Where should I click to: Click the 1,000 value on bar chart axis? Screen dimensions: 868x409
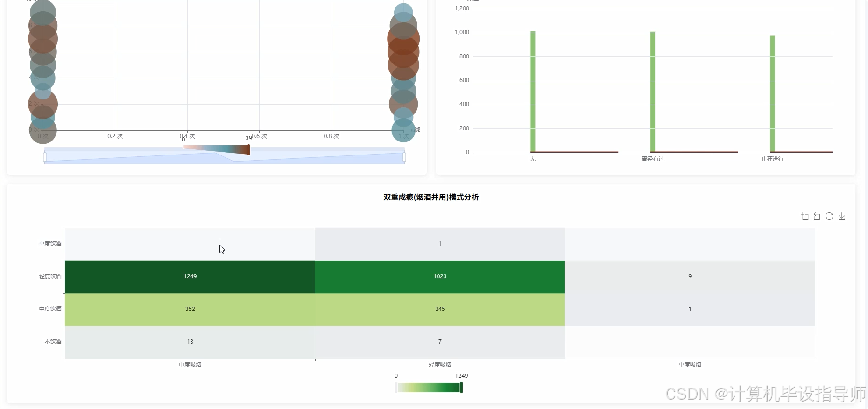[x=462, y=32]
